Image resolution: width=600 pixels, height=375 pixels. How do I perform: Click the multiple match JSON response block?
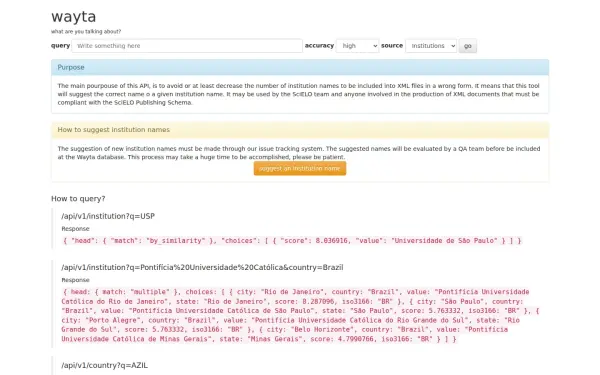[300, 315]
